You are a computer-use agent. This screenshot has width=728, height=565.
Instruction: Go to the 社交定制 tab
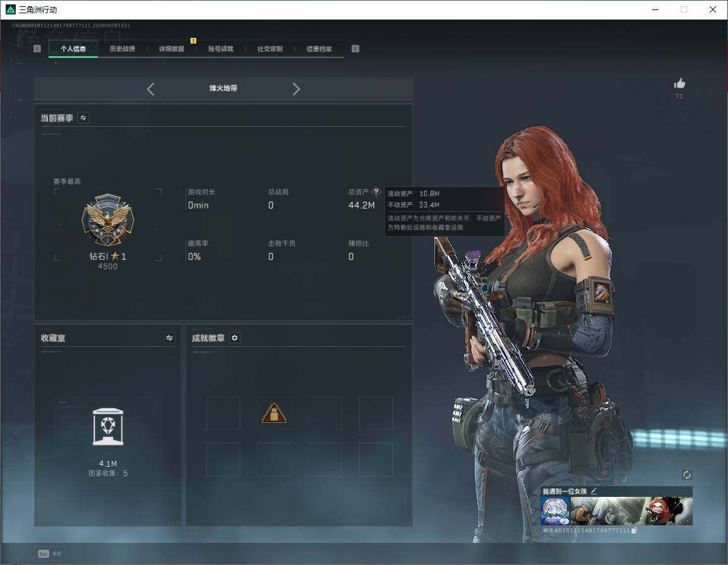(270, 49)
